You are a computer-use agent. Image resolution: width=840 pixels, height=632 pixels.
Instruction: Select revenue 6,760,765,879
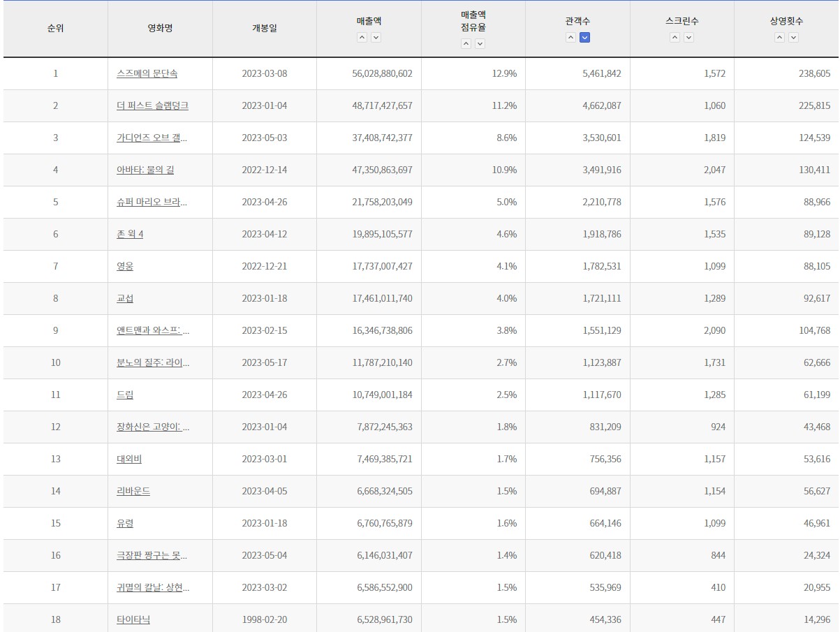[x=385, y=523]
